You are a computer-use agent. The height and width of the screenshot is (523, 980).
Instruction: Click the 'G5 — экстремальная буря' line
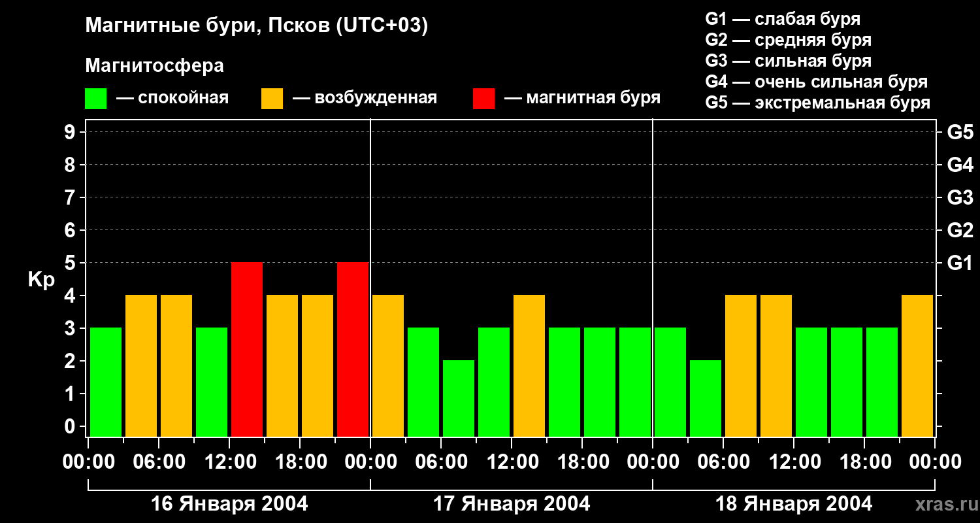[817, 103]
